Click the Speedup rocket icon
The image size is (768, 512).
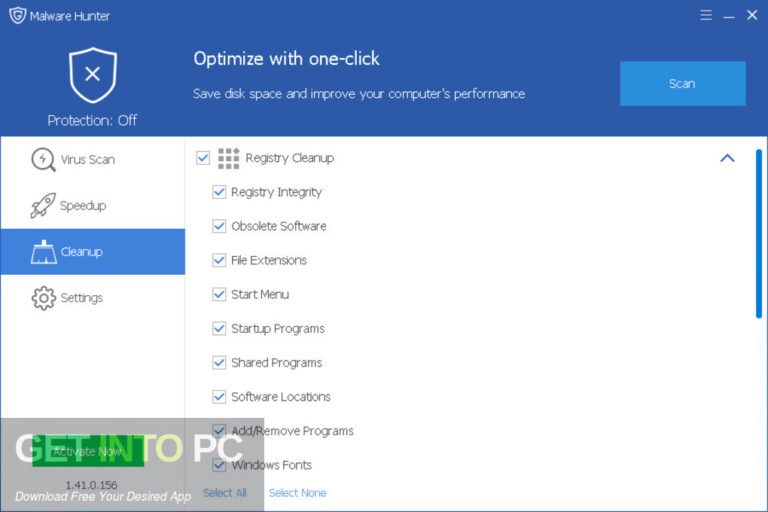[x=43, y=205]
